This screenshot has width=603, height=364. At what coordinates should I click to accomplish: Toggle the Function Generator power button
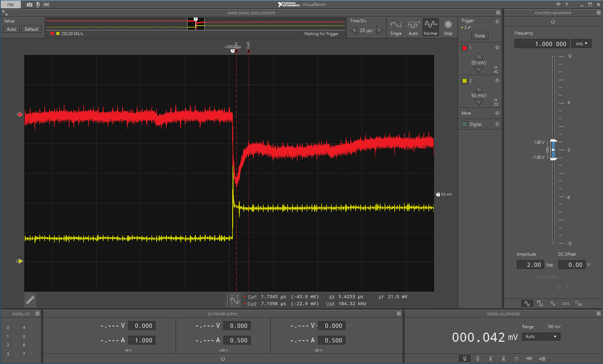tap(553, 22)
